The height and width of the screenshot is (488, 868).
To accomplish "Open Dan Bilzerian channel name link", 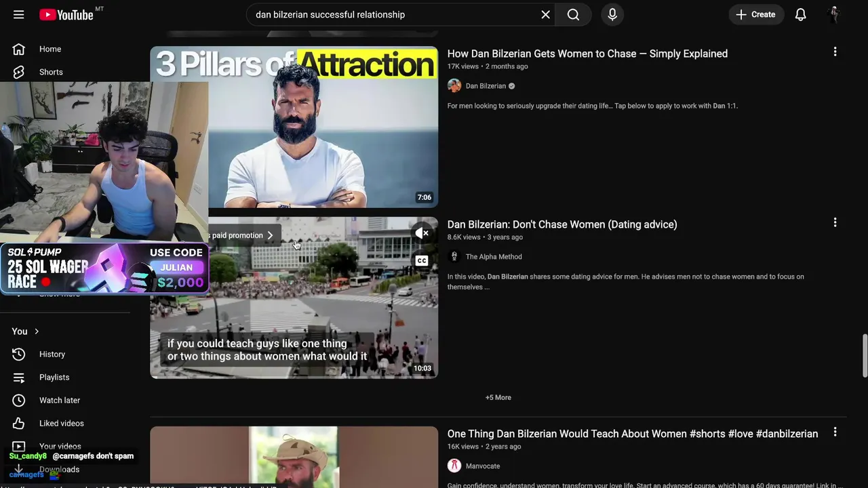I will click(486, 86).
